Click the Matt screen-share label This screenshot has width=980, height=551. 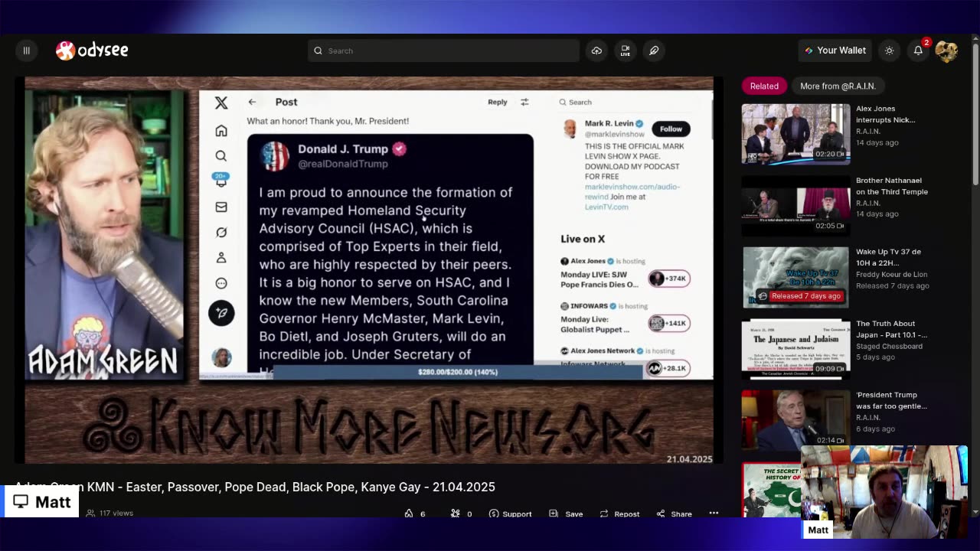tap(41, 502)
